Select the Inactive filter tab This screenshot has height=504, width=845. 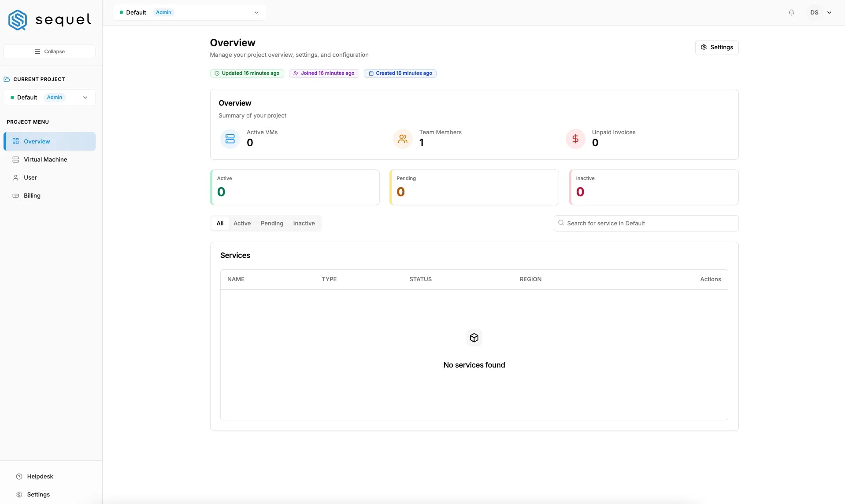[x=304, y=223]
